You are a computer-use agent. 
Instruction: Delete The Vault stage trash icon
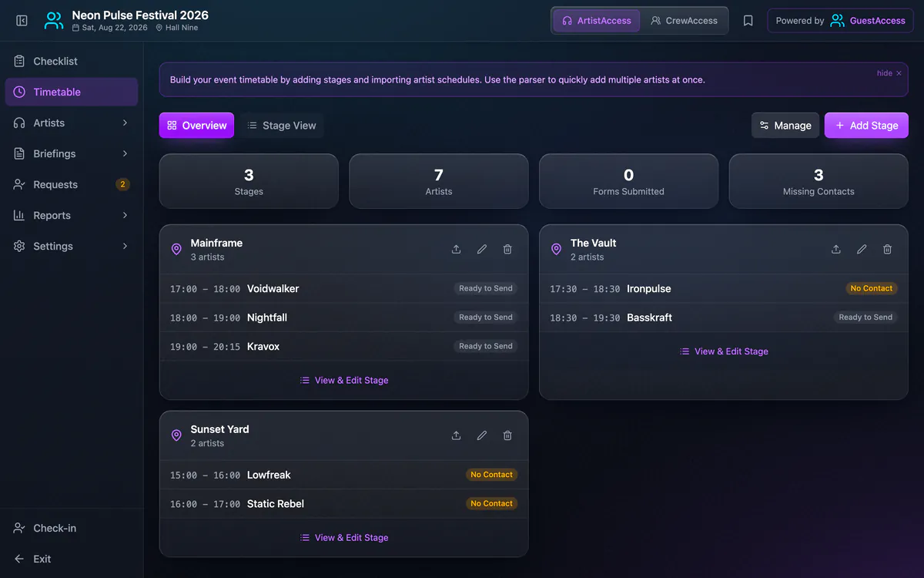[887, 249]
